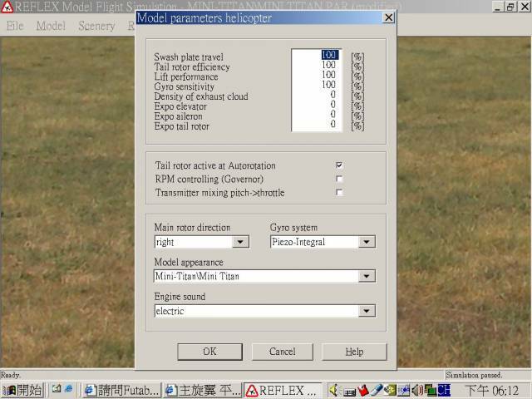Expand the Gyro system dropdown
Image resolution: width=532 pixels, height=399 pixels.
367,242
